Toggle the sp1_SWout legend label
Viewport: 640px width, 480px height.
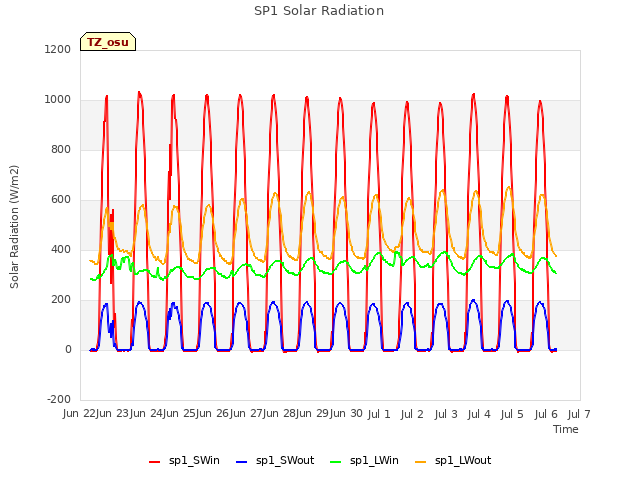coord(285,460)
